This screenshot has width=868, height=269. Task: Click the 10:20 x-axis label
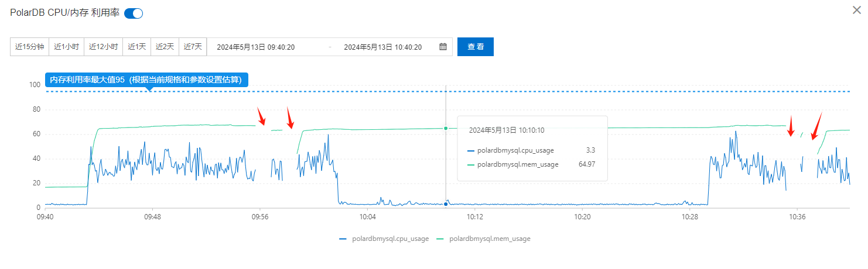click(582, 216)
